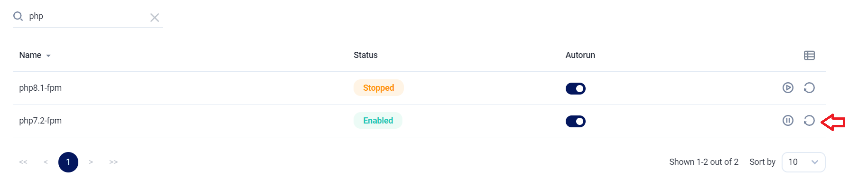Click the search magnifier icon
Image resolution: width=868 pixels, height=181 pixels.
click(x=18, y=17)
